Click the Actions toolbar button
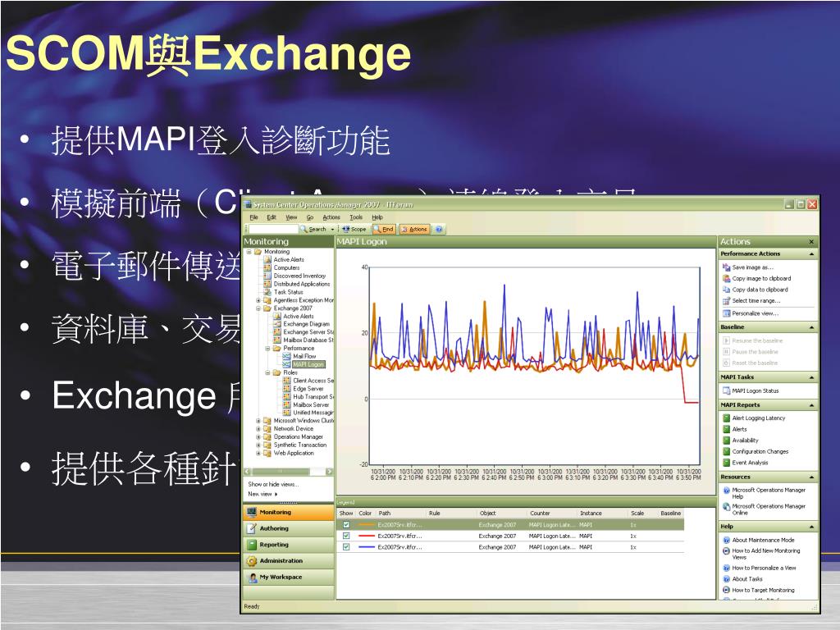The width and height of the screenshot is (840, 630). (413, 230)
